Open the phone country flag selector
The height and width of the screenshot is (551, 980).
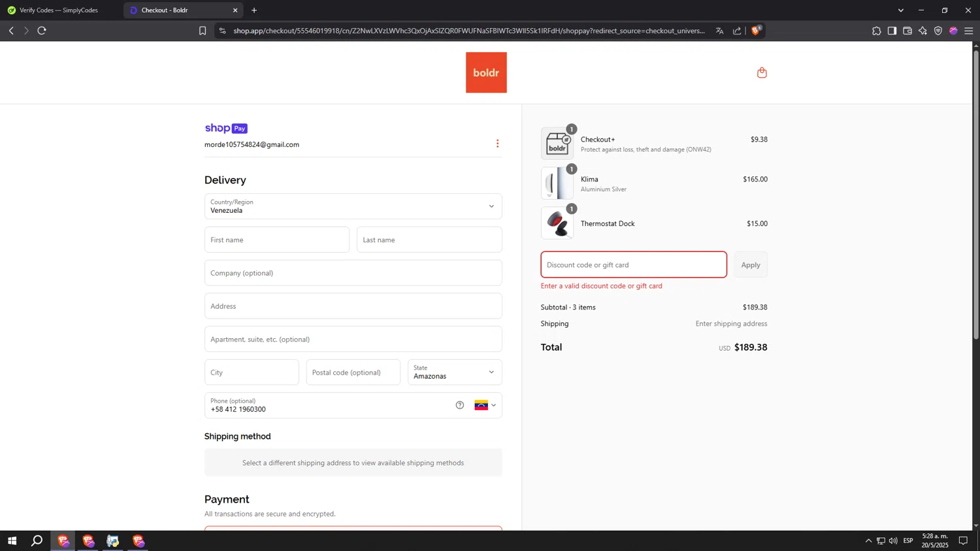pyautogui.click(x=485, y=405)
